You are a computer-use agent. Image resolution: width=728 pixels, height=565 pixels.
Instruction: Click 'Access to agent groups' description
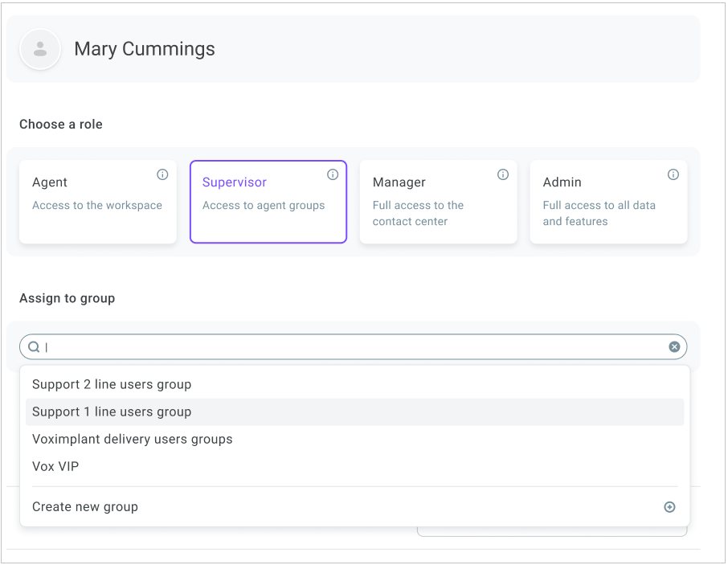(x=264, y=205)
